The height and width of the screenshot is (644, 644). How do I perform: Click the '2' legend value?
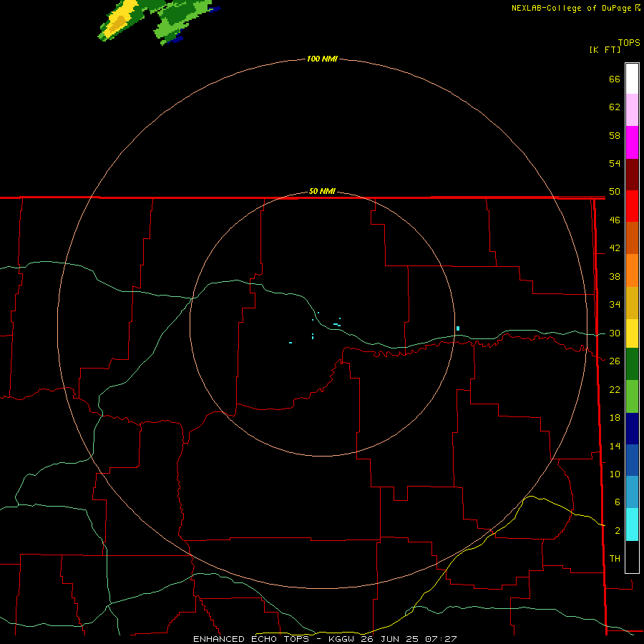[x=617, y=531]
